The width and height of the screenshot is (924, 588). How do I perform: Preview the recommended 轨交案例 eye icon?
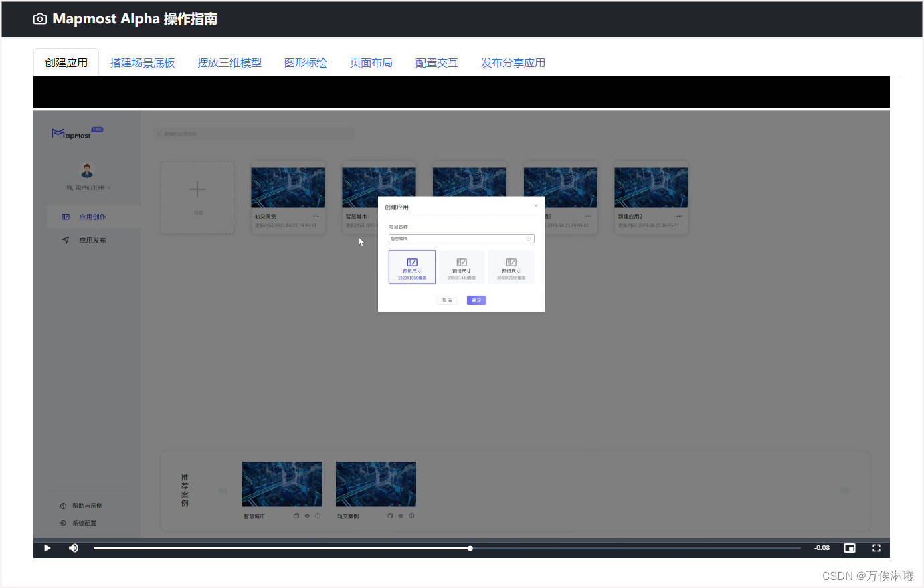tap(401, 516)
